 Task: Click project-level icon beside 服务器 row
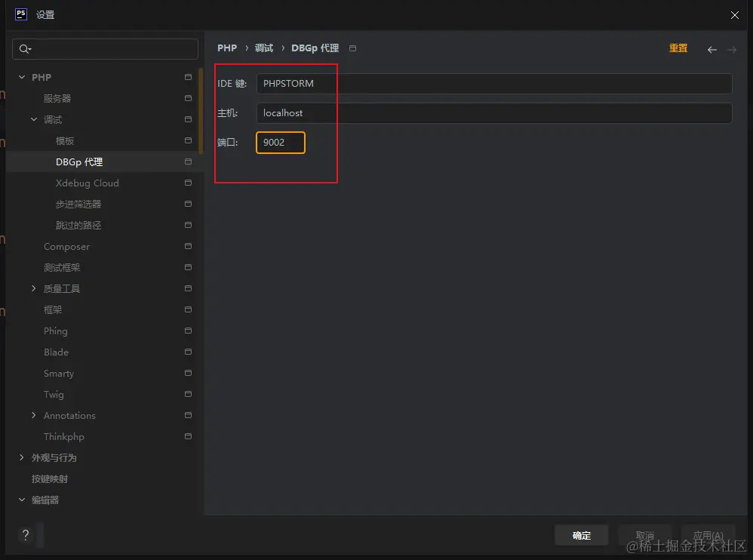(x=189, y=98)
